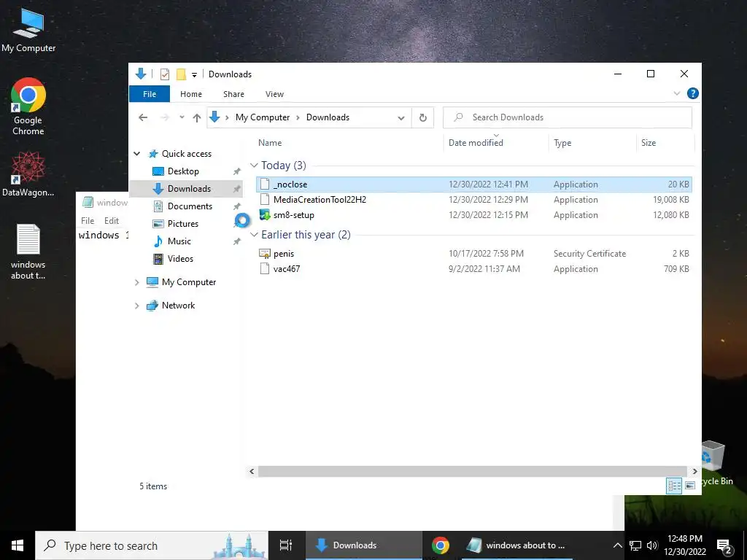Image resolution: width=747 pixels, height=560 pixels.
Task: Open the Edit menu in Notepad window
Action: coord(112,220)
